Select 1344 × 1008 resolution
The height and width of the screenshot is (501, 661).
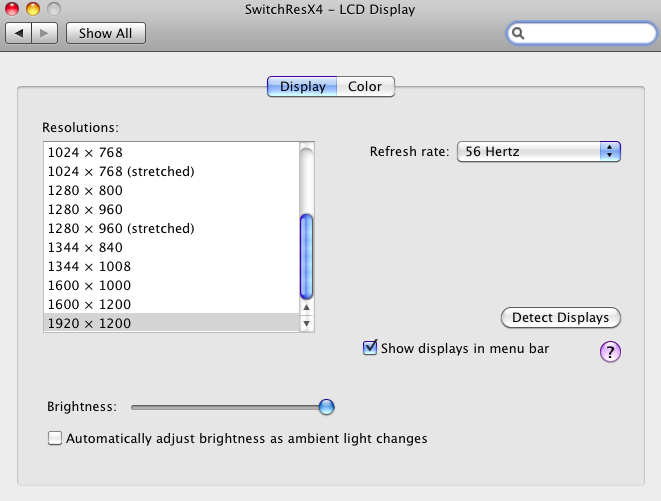(x=171, y=266)
